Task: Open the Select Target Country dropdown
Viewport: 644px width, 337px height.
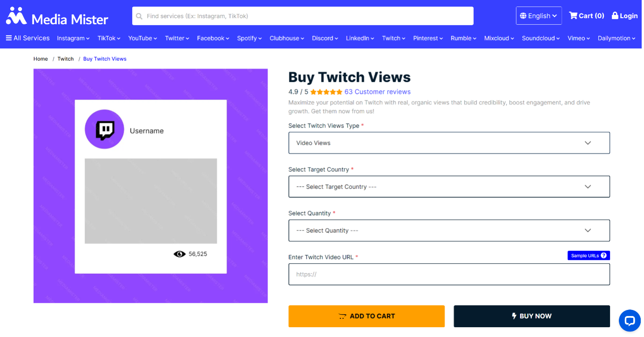Action: click(449, 187)
